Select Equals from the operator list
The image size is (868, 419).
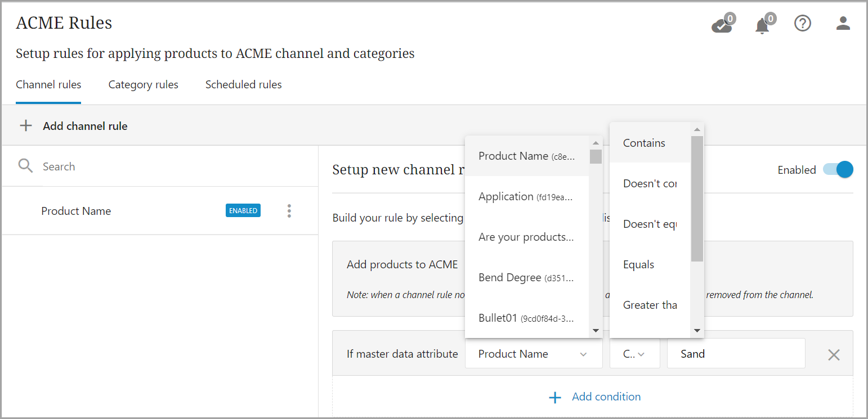click(x=639, y=264)
